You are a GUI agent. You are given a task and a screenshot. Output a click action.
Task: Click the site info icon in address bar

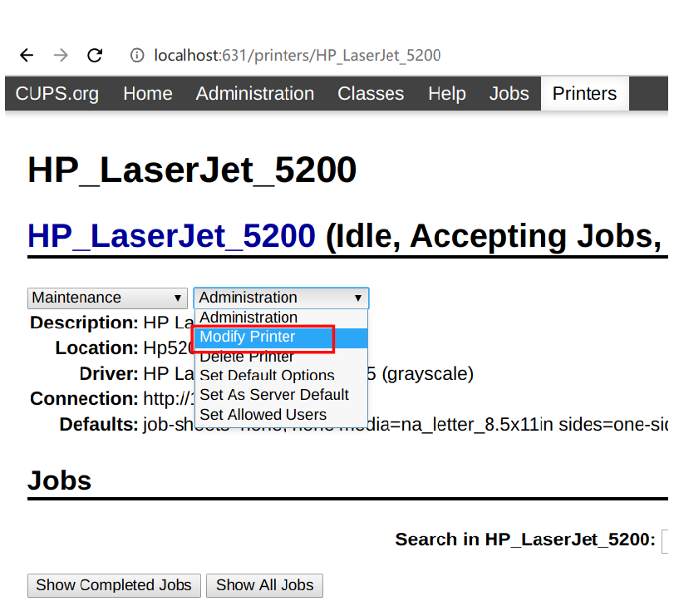137,56
